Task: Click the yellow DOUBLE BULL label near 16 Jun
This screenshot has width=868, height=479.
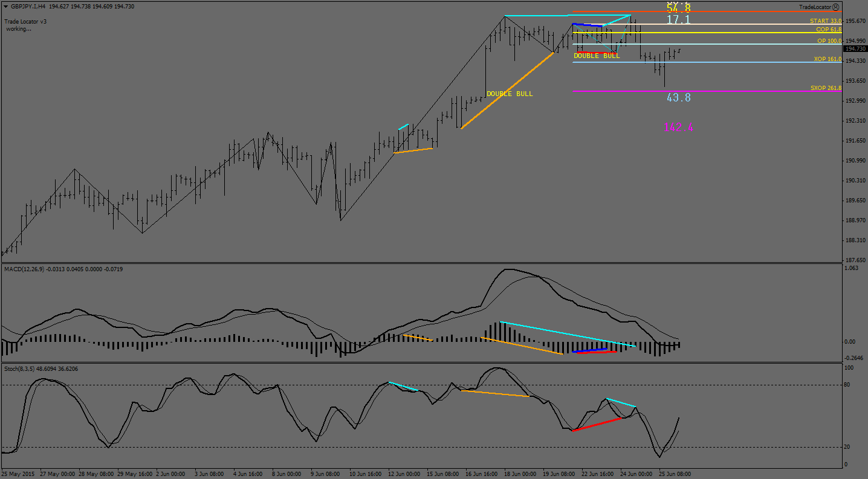Action: coord(510,94)
